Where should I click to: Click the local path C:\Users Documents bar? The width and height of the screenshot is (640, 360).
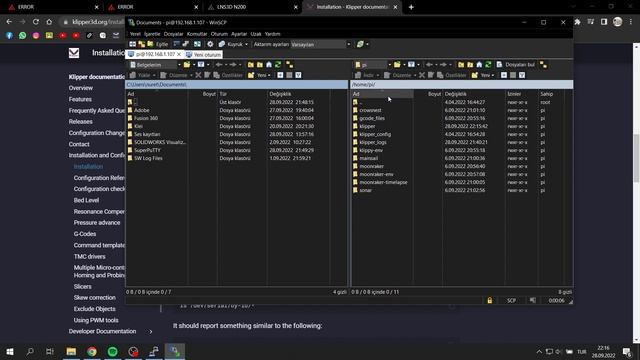[236, 84]
